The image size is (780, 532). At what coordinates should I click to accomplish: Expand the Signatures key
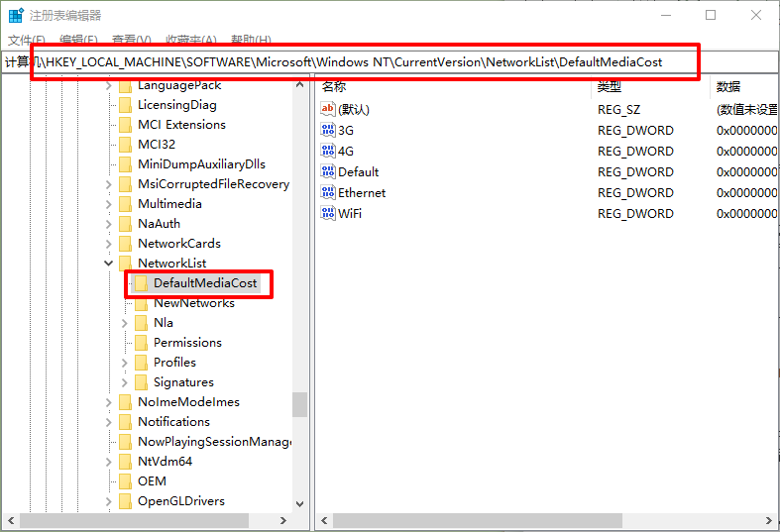(125, 382)
